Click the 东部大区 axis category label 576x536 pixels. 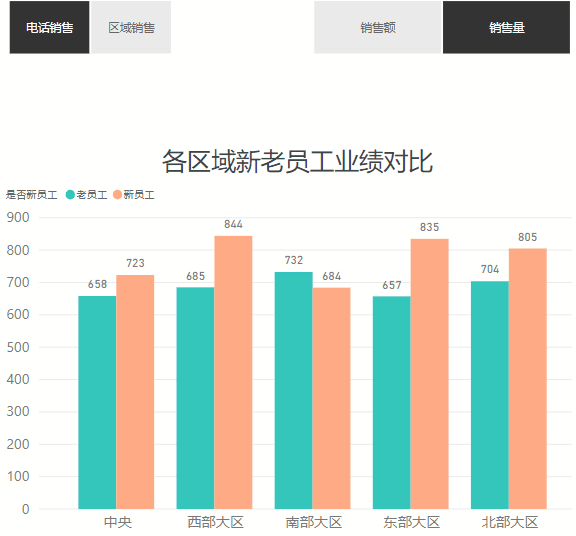[411, 522]
